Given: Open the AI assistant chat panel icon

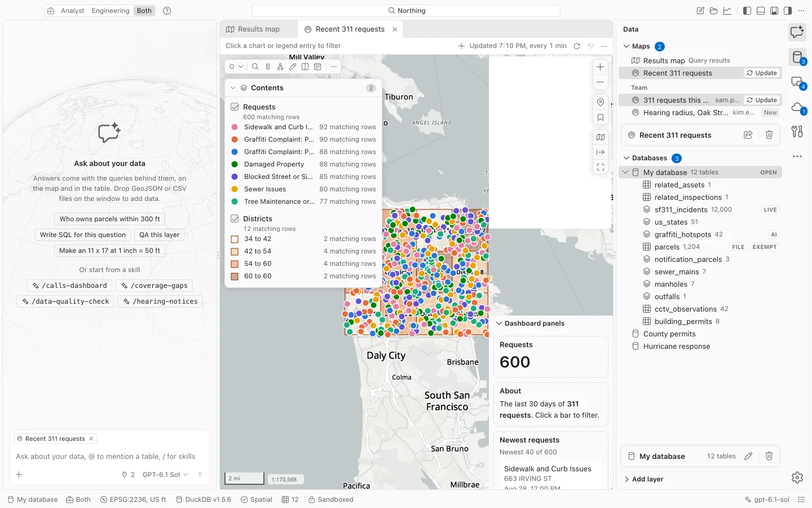Looking at the screenshot, I should pyautogui.click(x=797, y=32).
